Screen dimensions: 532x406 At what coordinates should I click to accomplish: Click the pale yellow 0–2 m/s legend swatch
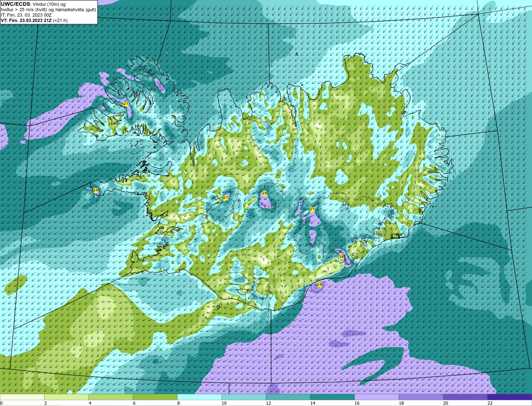tap(22, 397)
